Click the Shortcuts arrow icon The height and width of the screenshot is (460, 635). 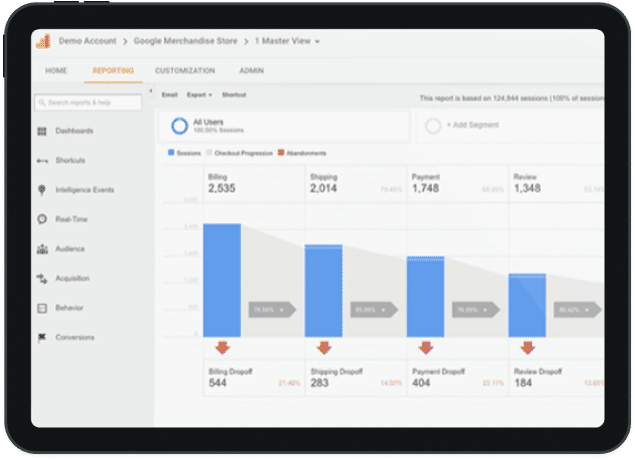point(42,161)
